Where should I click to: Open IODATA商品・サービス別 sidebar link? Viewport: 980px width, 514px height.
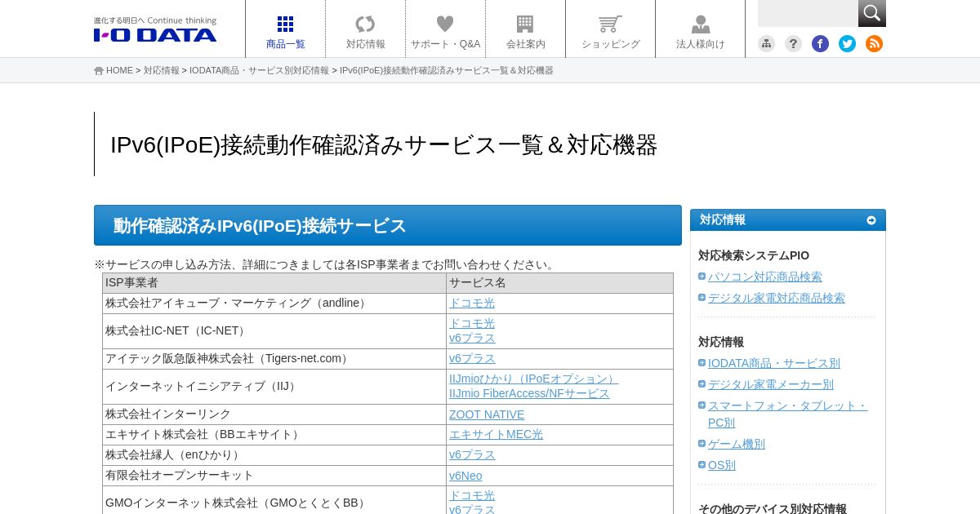click(774, 364)
